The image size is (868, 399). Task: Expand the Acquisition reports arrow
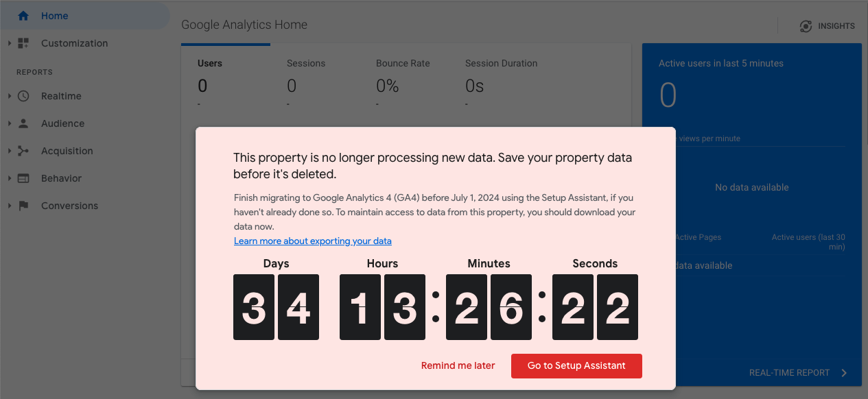pyautogui.click(x=10, y=151)
